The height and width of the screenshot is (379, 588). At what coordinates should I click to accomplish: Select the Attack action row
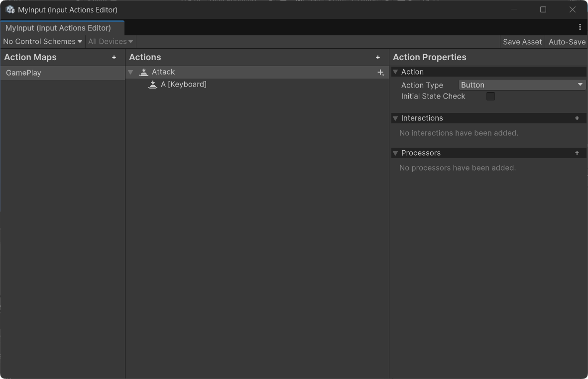point(257,72)
